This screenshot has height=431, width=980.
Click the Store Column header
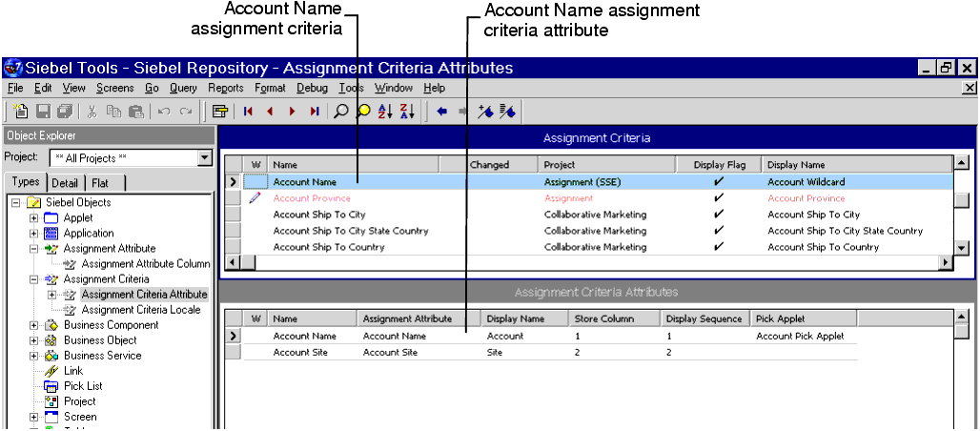click(614, 318)
